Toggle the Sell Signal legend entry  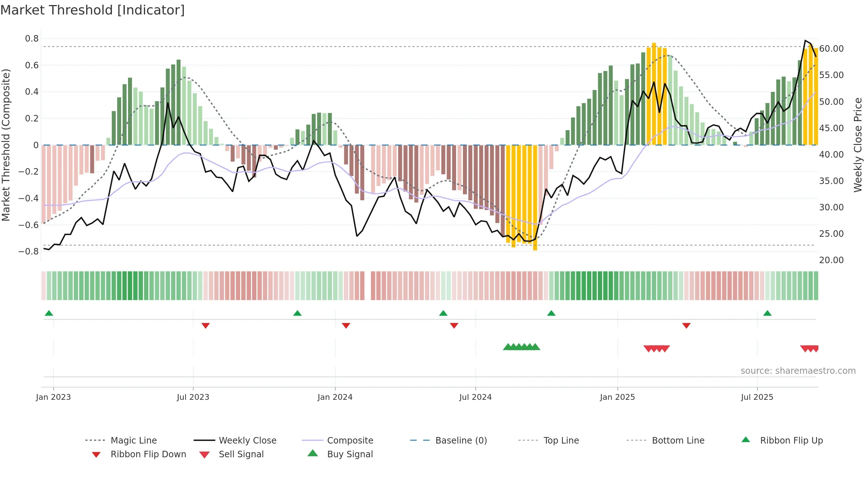pos(231,454)
